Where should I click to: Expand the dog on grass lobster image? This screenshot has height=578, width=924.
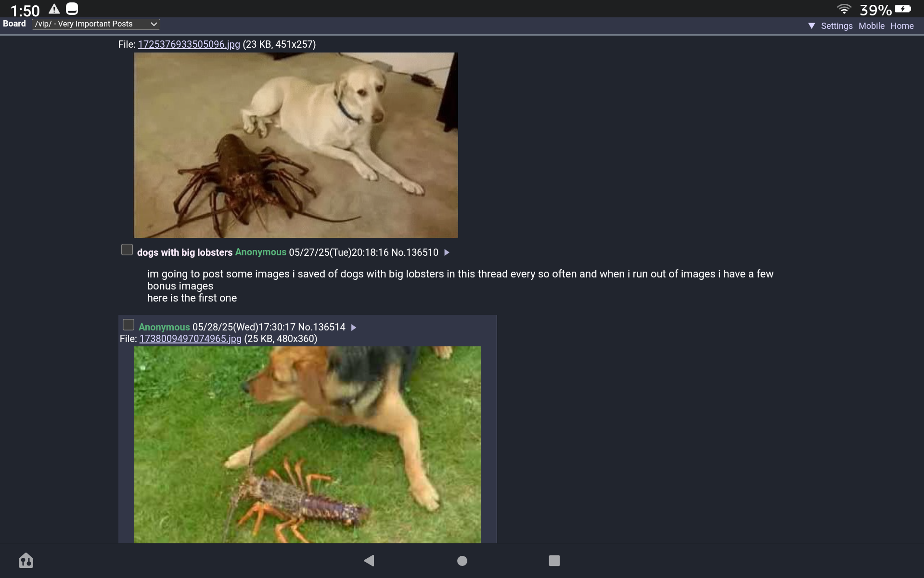(307, 445)
